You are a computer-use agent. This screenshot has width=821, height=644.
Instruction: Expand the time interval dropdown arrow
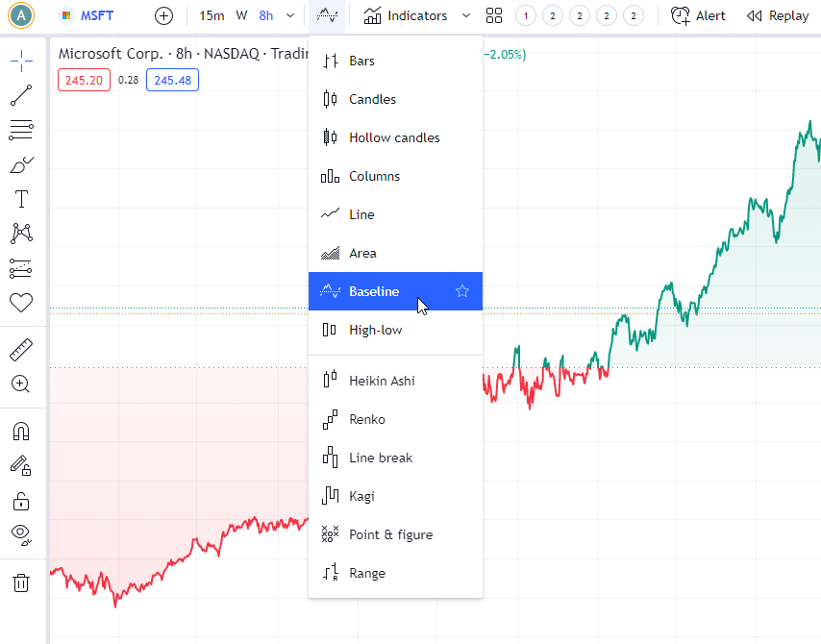pos(290,15)
